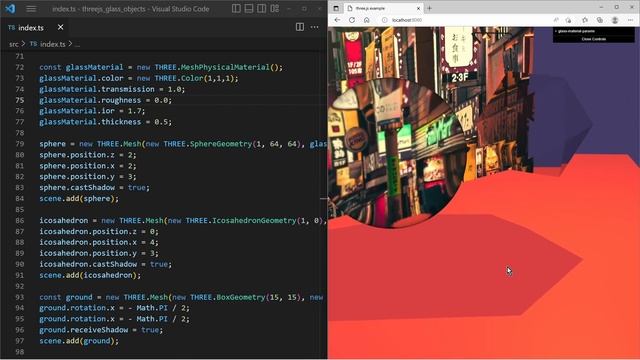Open a new browser tab
Image resolution: width=640 pixels, height=360 pixels.
pyautogui.click(x=429, y=8)
